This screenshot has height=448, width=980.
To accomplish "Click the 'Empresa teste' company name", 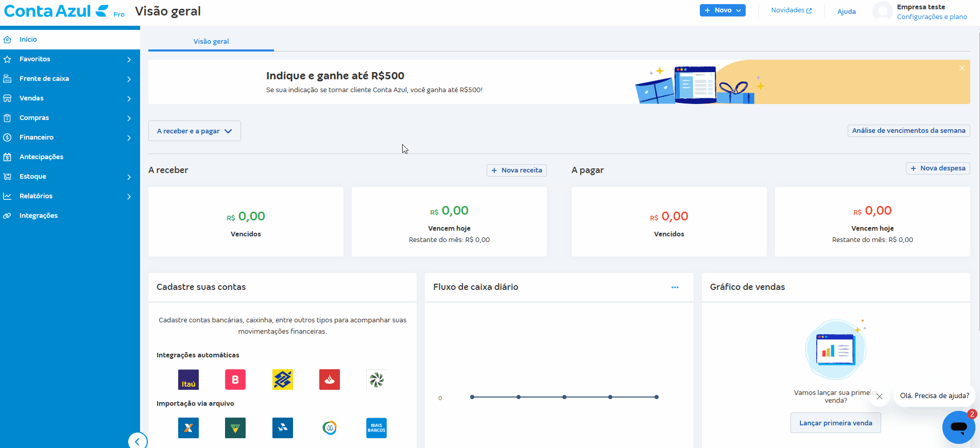I will pos(921,7).
